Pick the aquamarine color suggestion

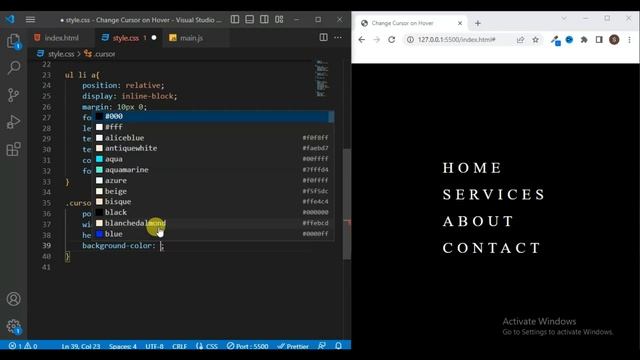tap(212, 170)
